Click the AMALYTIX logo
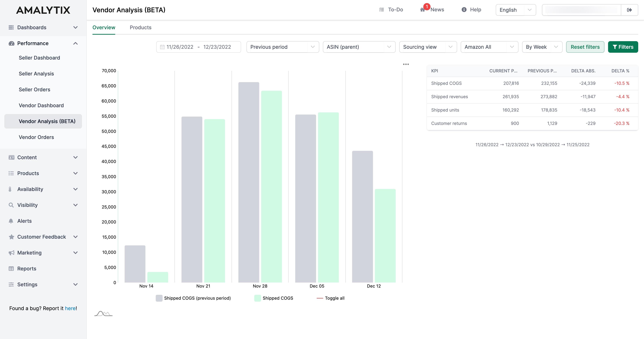The image size is (644, 339). [x=43, y=10]
